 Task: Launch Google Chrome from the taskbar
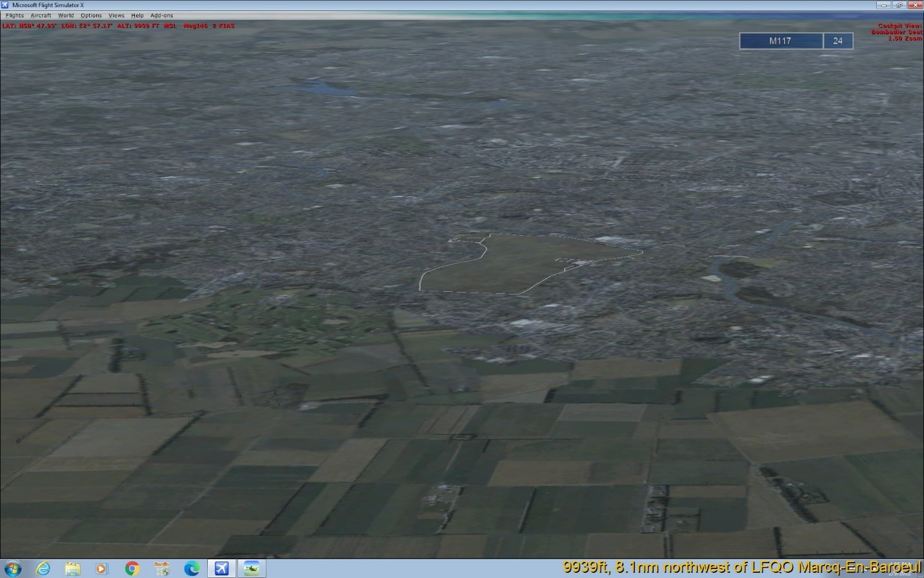[132, 568]
